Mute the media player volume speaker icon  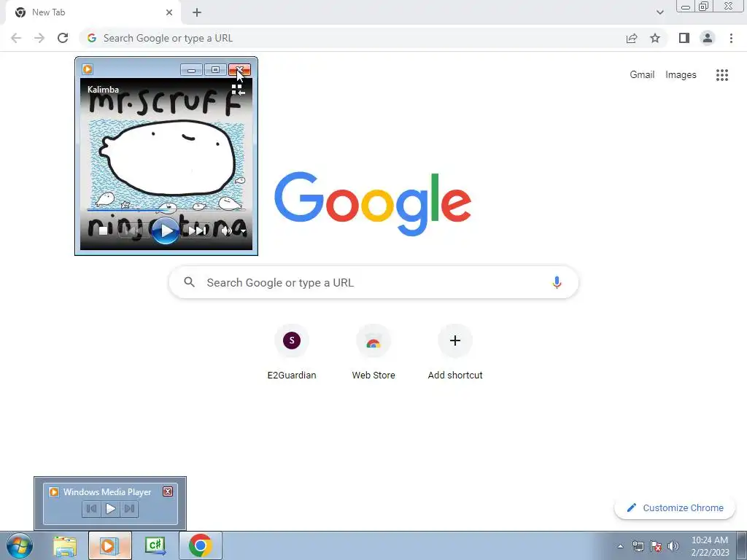click(x=226, y=231)
